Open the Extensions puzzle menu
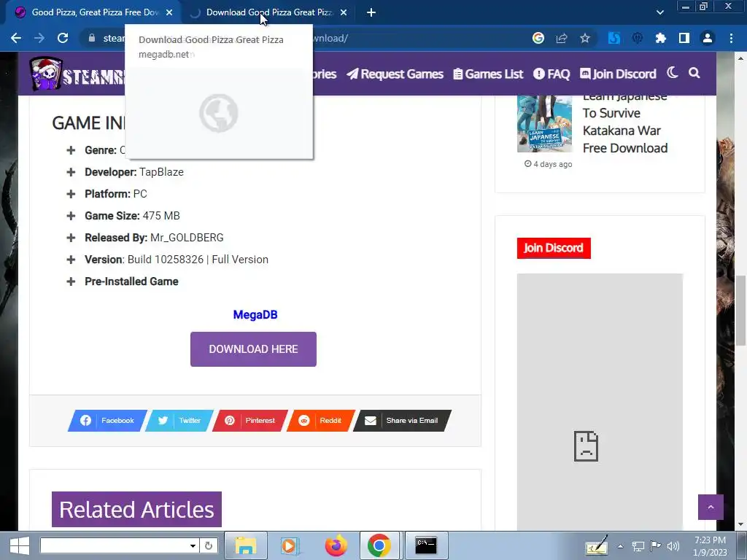Screen dimensions: 747x560 pos(661,38)
